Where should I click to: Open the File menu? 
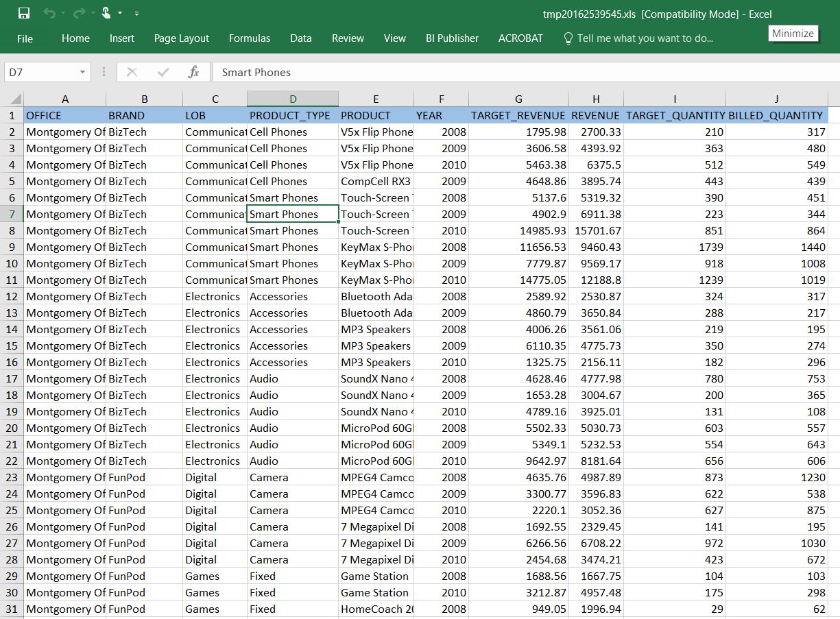25,38
